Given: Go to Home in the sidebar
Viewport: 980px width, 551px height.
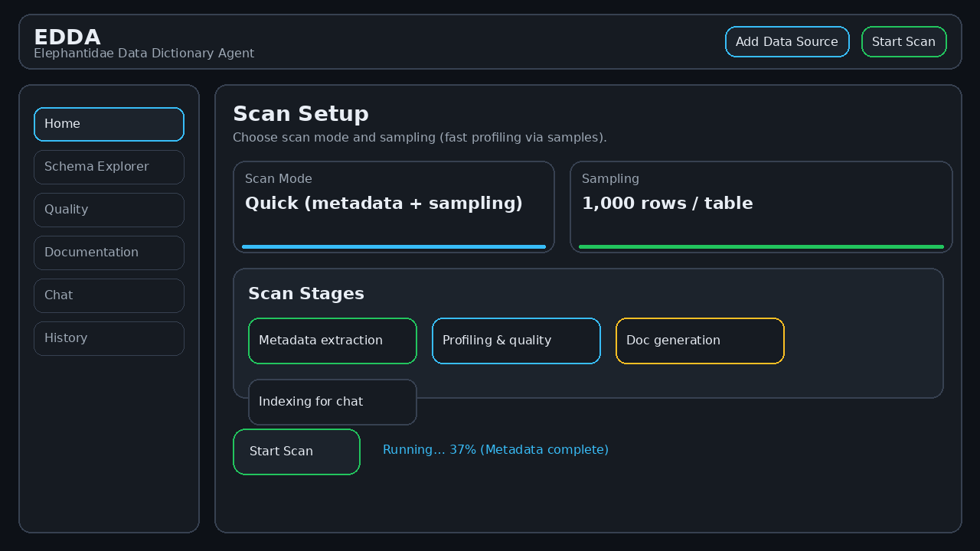Looking at the screenshot, I should point(109,124).
